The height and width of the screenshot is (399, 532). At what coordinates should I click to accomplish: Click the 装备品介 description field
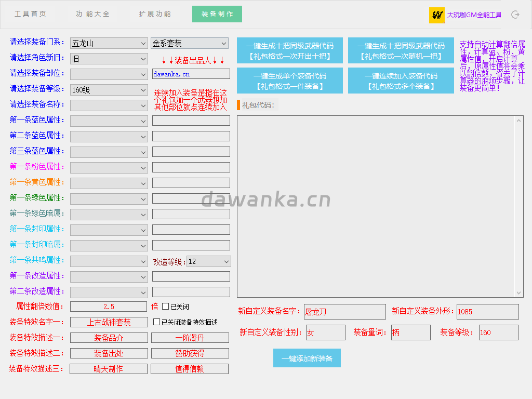click(x=109, y=338)
